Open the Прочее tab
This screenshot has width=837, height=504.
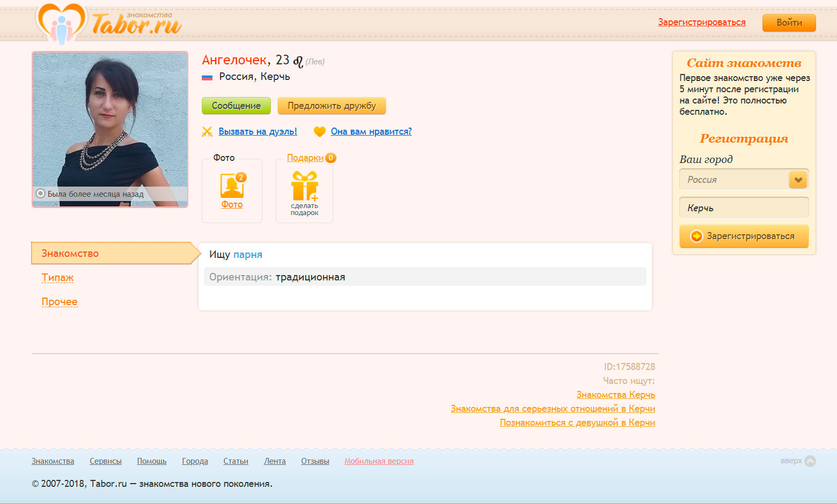(x=60, y=302)
